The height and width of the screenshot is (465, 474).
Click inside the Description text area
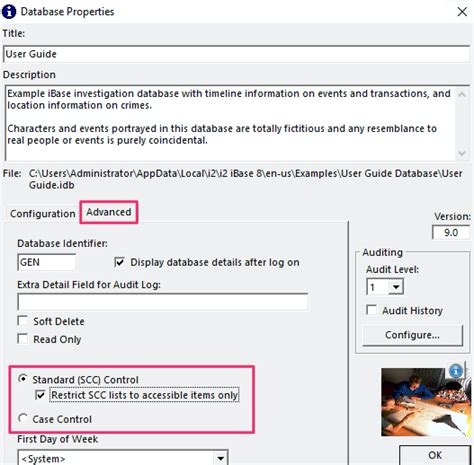pos(230,123)
